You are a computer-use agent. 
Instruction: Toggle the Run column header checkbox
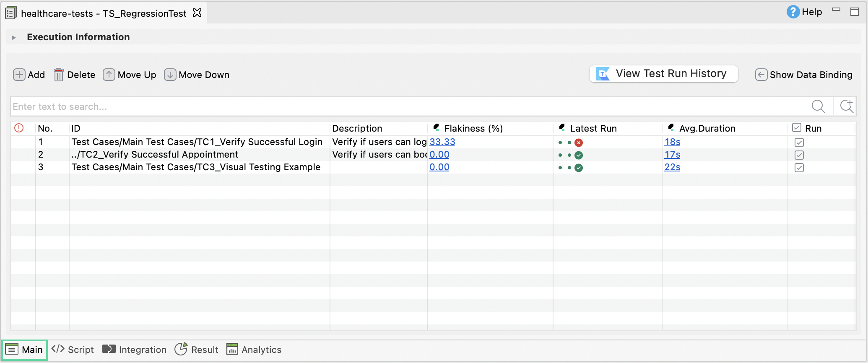point(797,128)
